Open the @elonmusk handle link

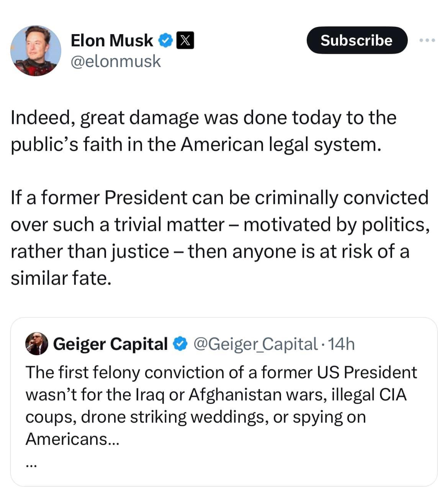pos(116,61)
